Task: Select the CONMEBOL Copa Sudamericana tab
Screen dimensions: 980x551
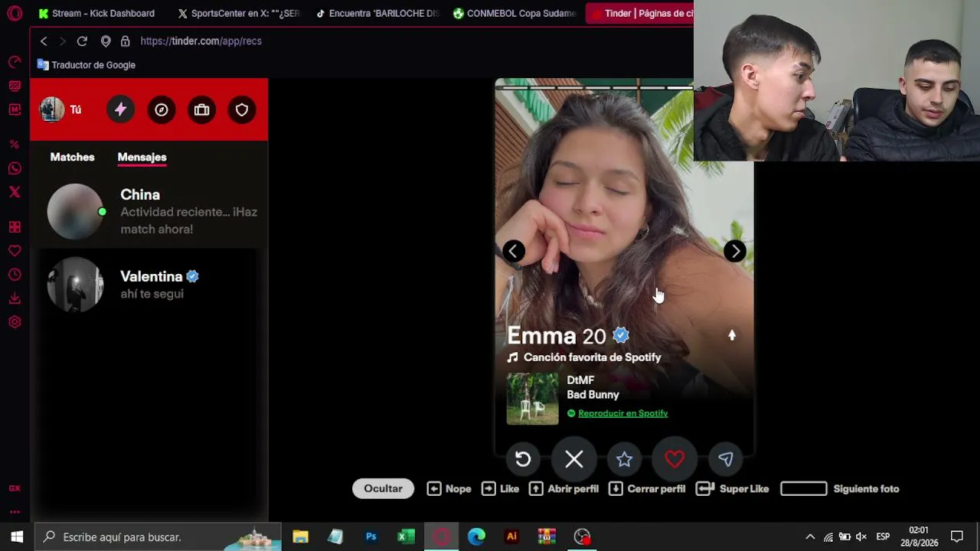Action: [x=514, y=13]
